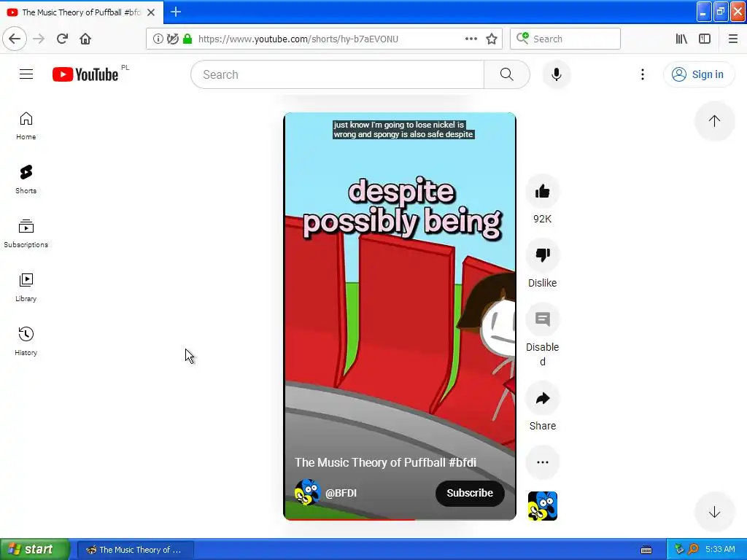Click the 5:33 AM clock
This screenshot has width=747, height=560.
(x=720, y=550)
